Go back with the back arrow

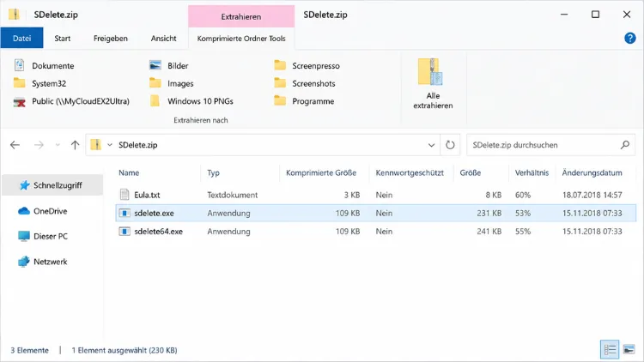[15, 145]
